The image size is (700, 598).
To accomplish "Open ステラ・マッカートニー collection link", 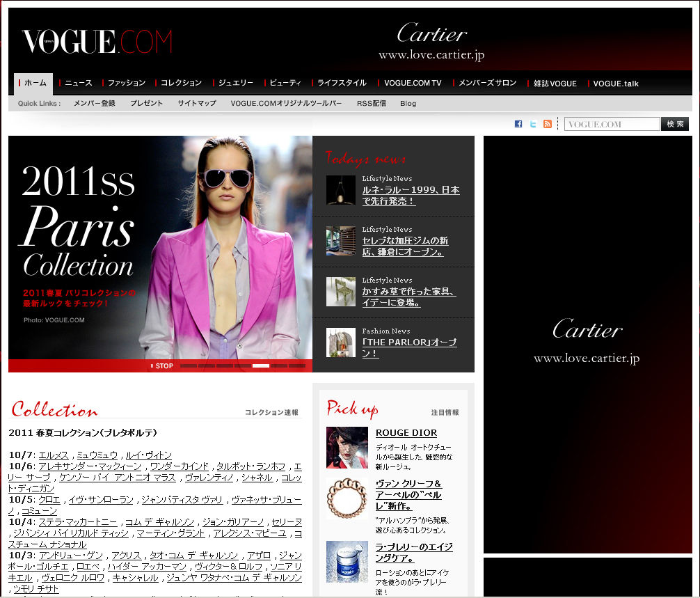I will tap(78, 522).
